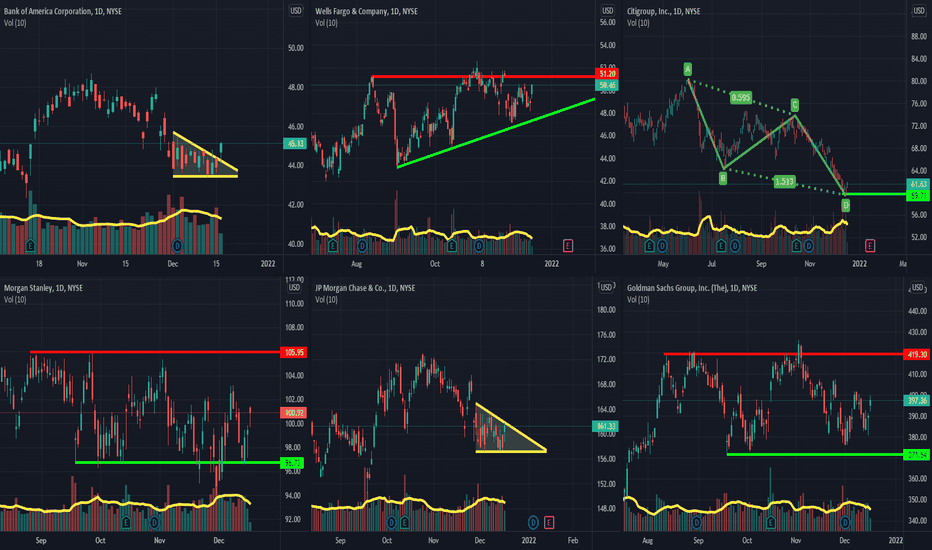
Task: Click the green 371.54 price label on Goldman Sachs
Action: coord(916,455)
